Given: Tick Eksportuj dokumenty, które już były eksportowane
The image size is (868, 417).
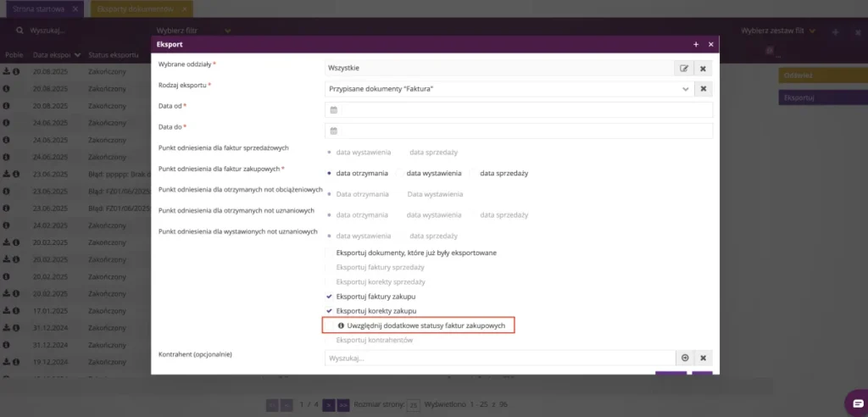Looking at the screenshot, I should click(x=330, y=253).
